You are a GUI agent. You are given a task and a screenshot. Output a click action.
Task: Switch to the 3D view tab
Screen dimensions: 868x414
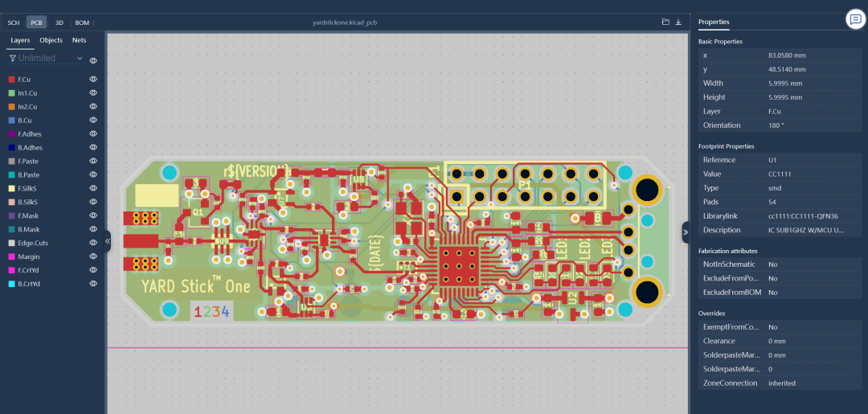coord(59,23)
